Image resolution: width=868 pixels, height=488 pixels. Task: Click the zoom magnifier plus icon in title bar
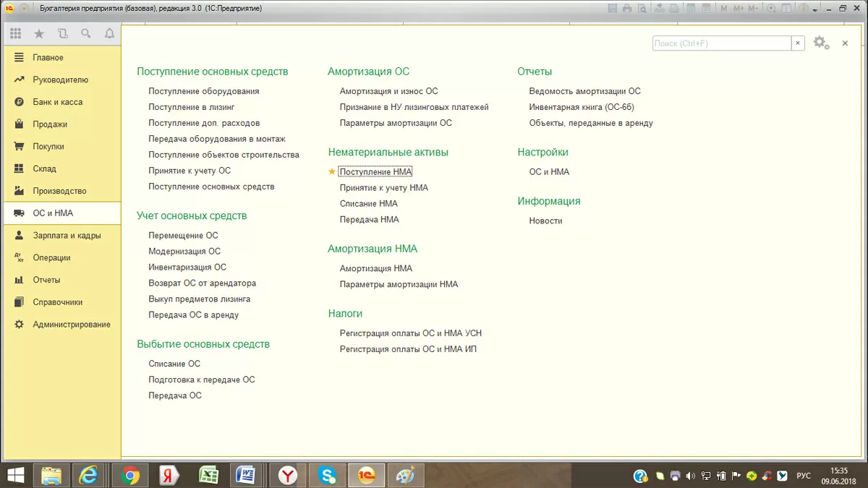coord(771,9)
